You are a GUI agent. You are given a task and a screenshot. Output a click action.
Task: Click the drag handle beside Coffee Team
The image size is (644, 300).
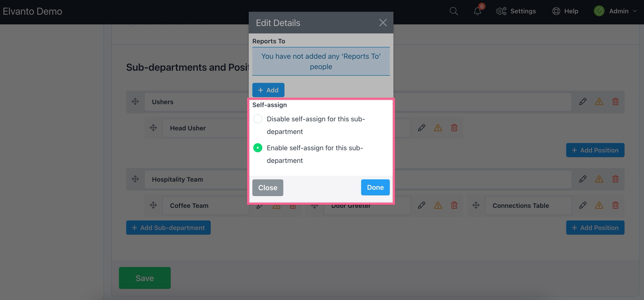click(x=153, y=205)
